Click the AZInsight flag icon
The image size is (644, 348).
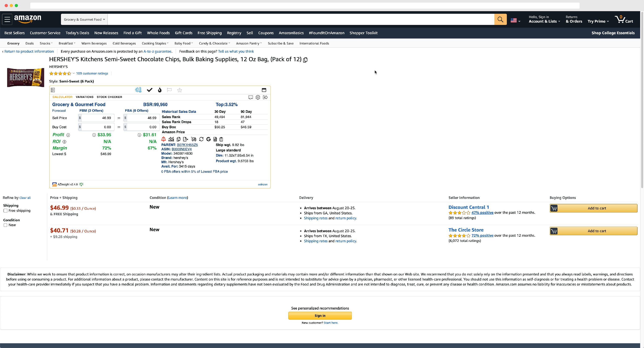[x=169, y=90]
